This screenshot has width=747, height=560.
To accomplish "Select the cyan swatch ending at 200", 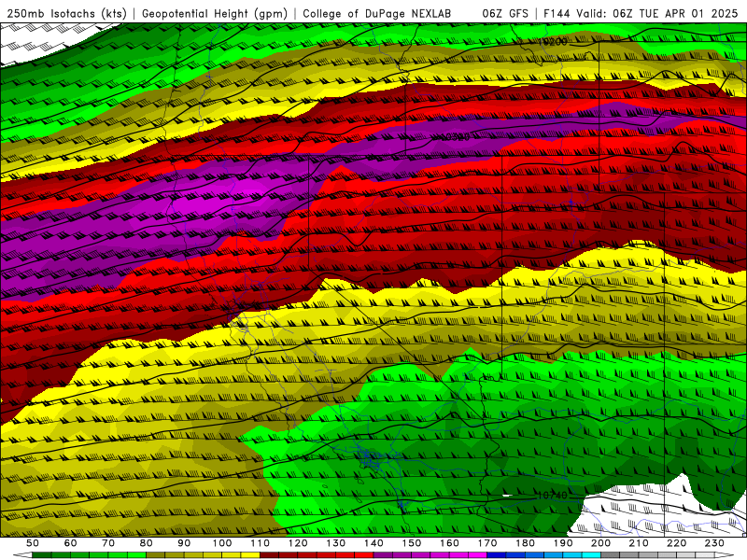I will point(591,555).
